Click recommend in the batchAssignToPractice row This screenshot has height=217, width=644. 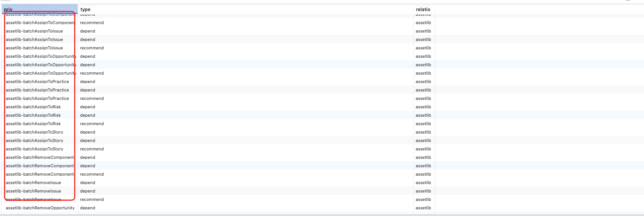(92, 98)
